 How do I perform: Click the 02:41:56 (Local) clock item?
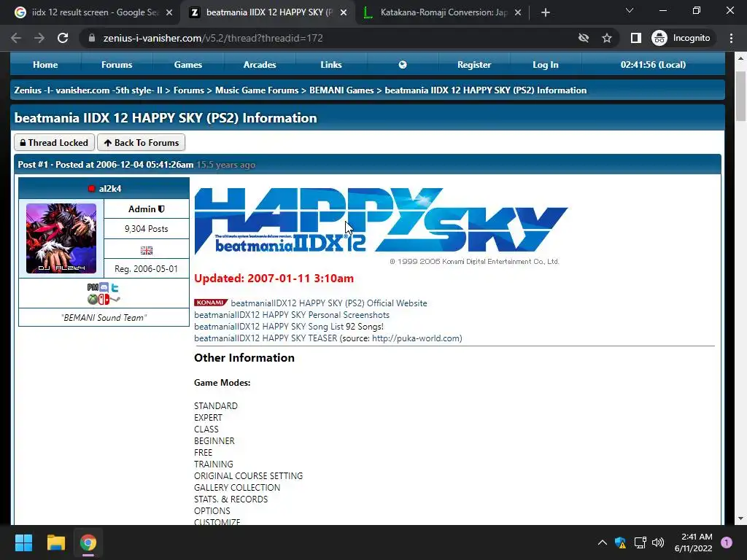pyautogui.click(x=653, y=65)
